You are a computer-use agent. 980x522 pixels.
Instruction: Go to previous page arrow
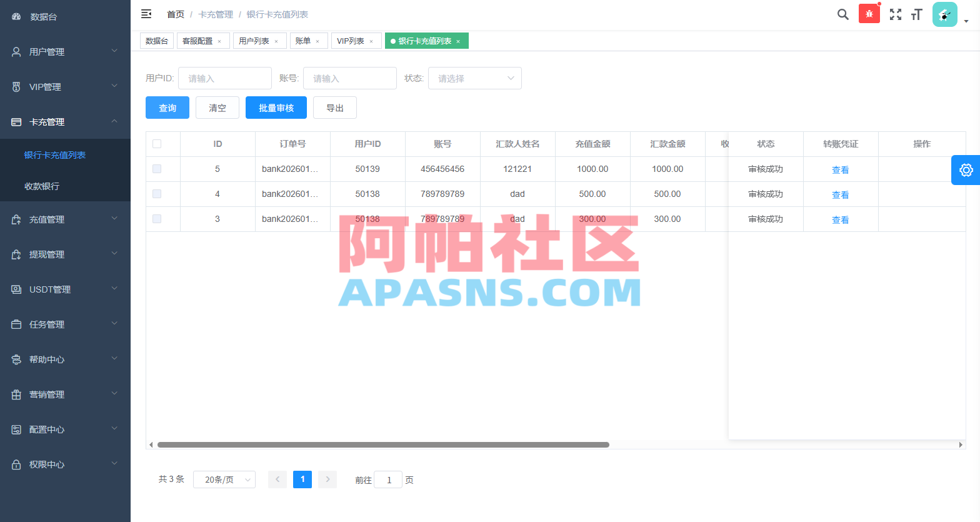[277, 479]
